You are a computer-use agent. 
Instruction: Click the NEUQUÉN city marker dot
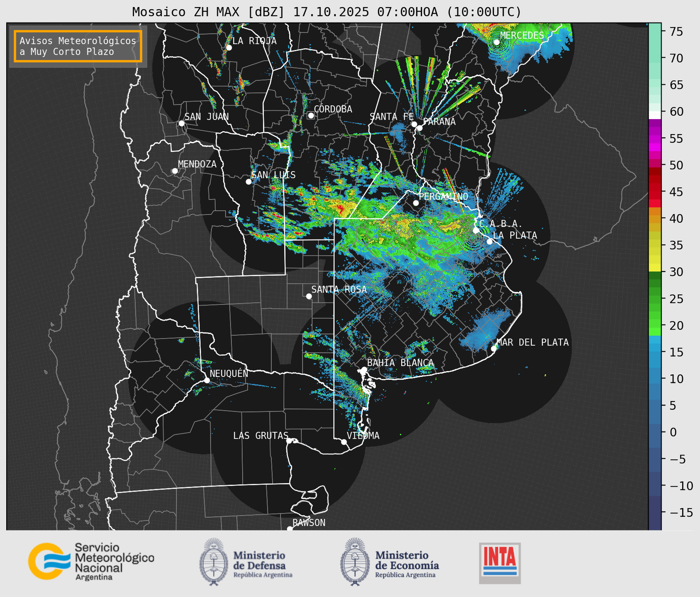pos(207,380)
